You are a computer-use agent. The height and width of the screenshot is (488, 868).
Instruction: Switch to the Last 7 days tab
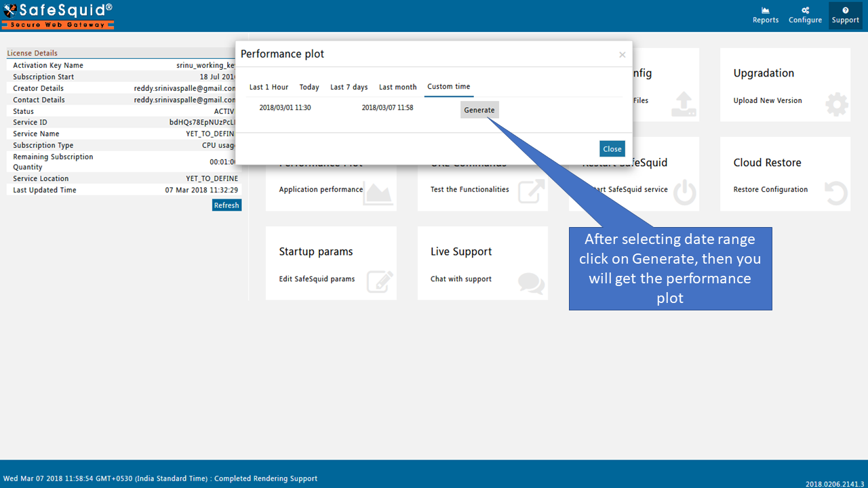click(x=349, y=87)
